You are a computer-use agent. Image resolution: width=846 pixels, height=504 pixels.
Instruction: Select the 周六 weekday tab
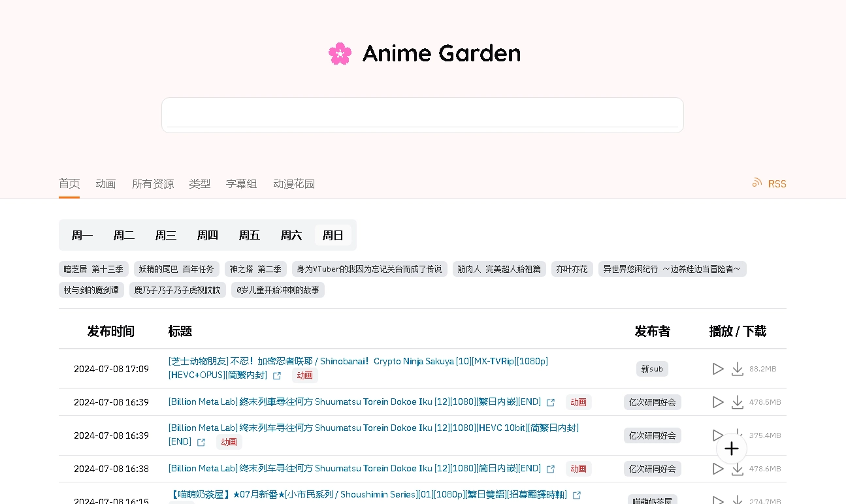coord(291,235)
